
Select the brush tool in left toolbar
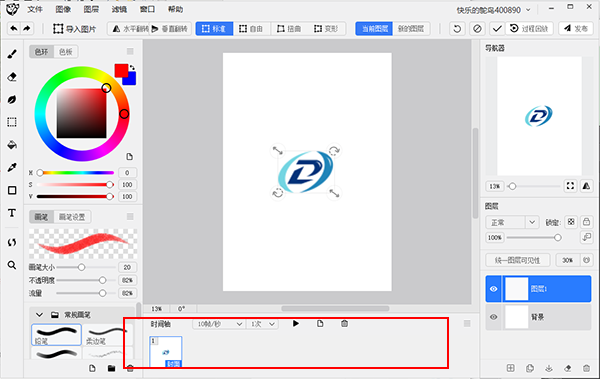click(12, 54)
